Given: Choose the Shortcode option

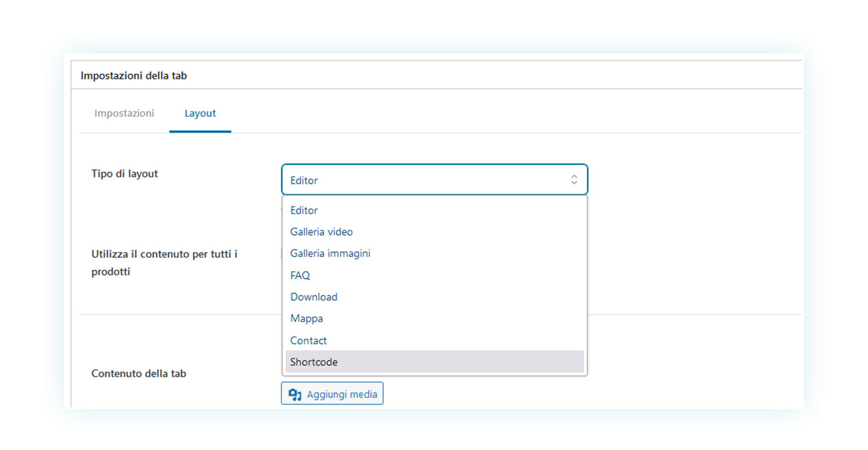Looking at the screenshot, I should pos(435,362).
